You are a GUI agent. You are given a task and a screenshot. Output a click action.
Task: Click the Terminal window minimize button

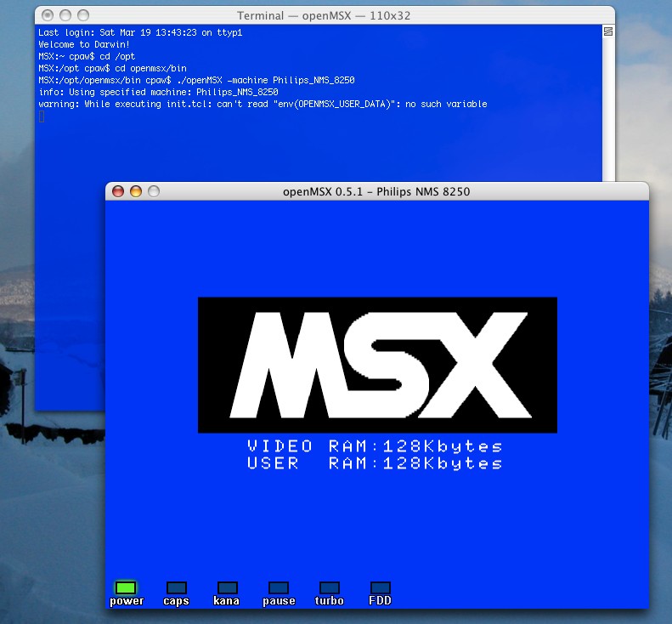pyautogui.click(x=65, y=15)
